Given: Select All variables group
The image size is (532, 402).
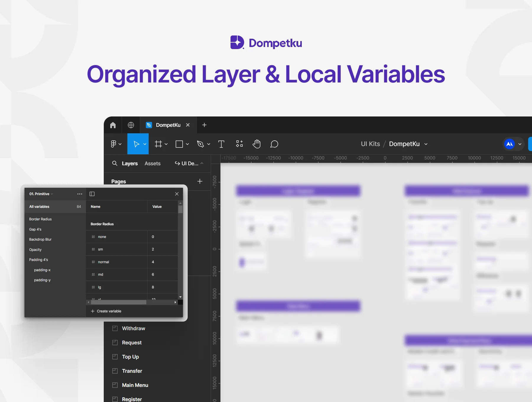Looking at the screenshot, I should pos(55,207).
